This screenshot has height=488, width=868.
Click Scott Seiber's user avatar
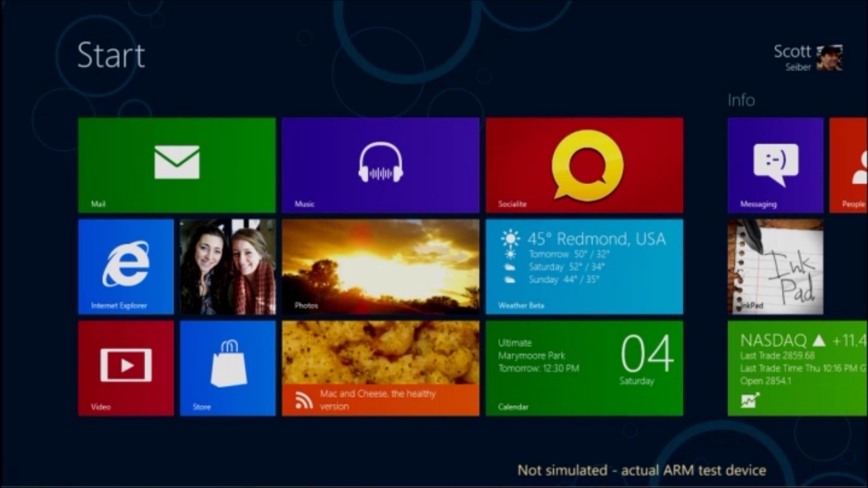pyautogui.click(x=829, y=58)
